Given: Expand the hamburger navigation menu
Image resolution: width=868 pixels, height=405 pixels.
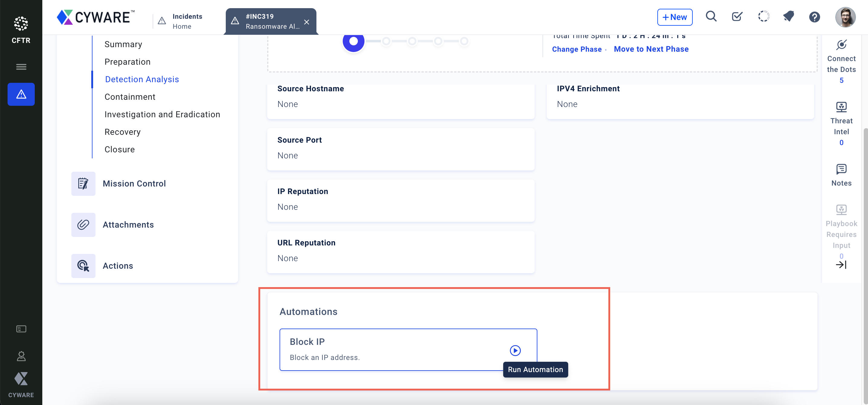Looking at the screenshot, I should point(21,67).
